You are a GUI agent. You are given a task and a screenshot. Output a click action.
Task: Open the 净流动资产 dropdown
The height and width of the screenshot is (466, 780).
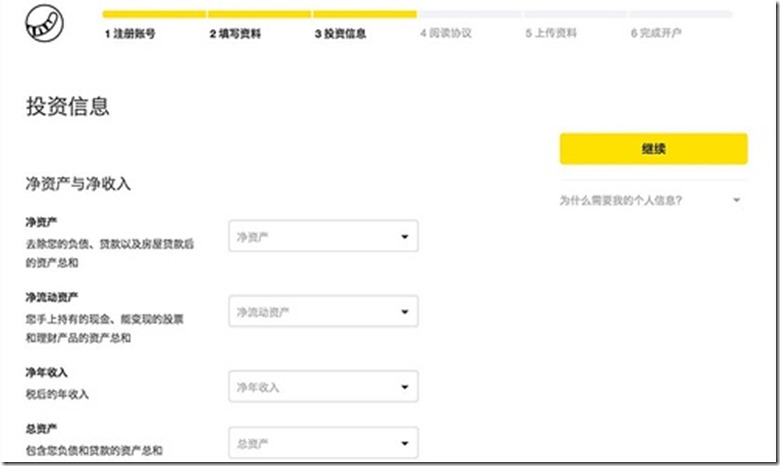coord(323,312)
